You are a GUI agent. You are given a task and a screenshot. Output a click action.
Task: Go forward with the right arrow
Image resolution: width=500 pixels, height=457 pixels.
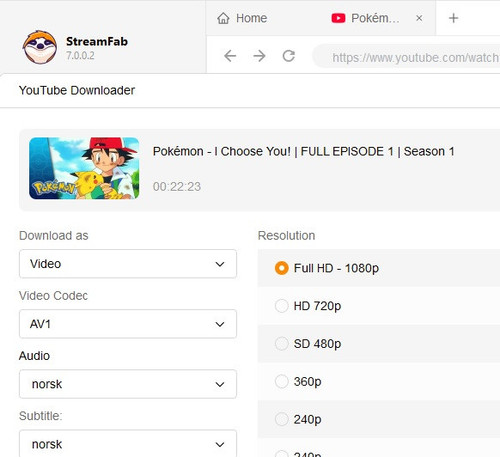[x=259, y=56]
